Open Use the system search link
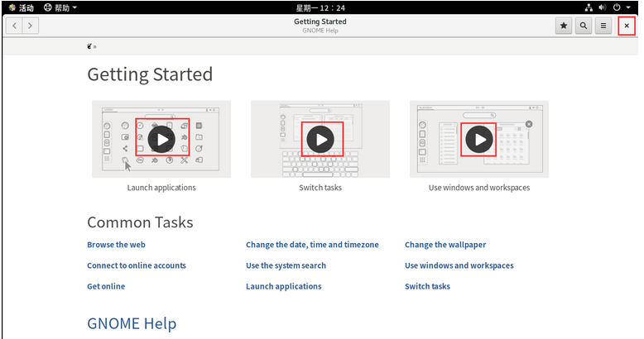Viewport: 644px width, 339px height. tap(286, 265)
